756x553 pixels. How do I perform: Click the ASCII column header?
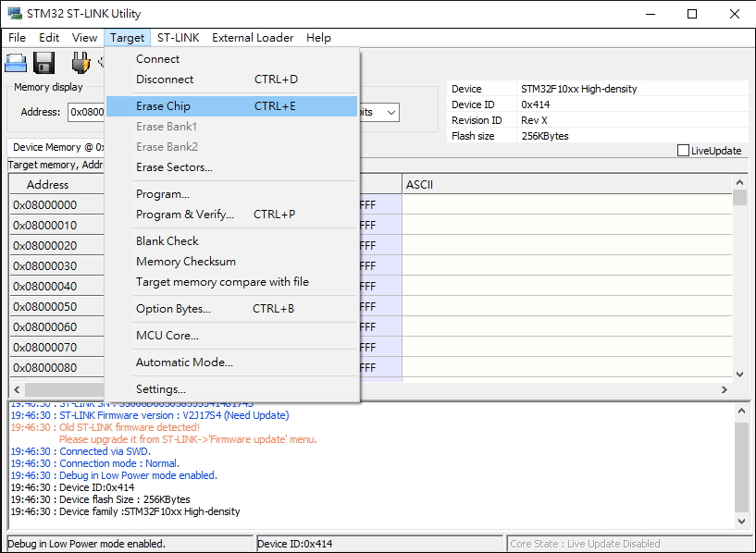[x=567, y=185]
